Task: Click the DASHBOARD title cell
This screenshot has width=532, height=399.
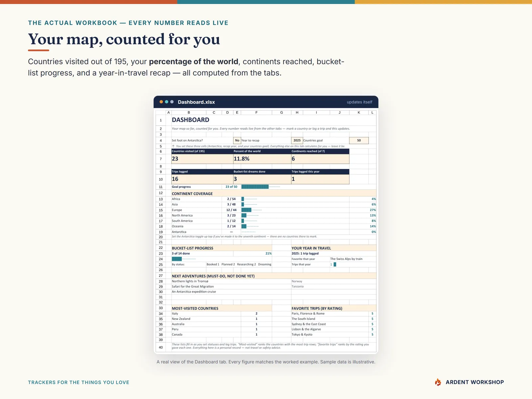Action: click(191, 120)
